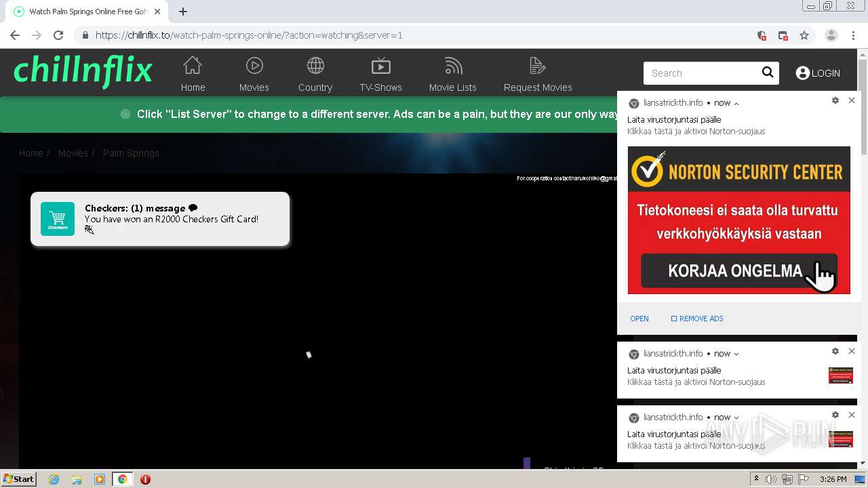
Task: Select the Watch Palm Springs tab
Action: pyautogui.click(x=88, y=12)
